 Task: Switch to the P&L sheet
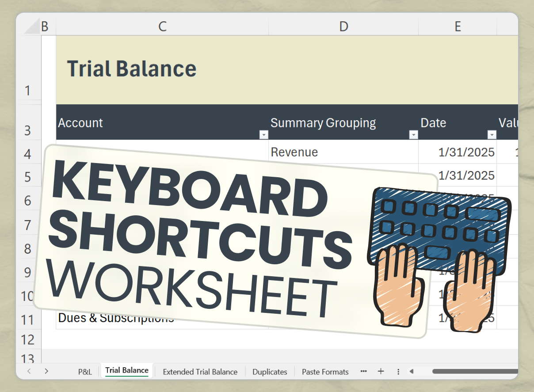[x=85, y=372]
